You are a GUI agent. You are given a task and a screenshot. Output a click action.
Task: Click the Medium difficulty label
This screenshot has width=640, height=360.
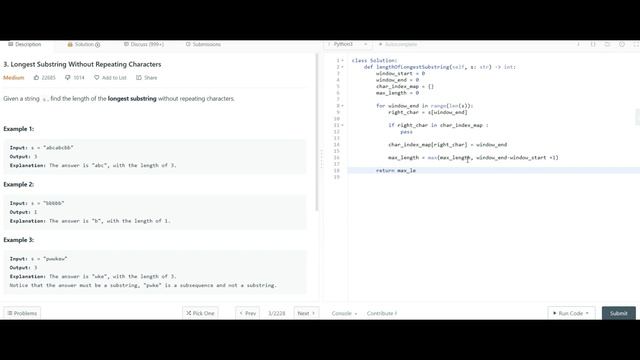click(x=14, y=78)
